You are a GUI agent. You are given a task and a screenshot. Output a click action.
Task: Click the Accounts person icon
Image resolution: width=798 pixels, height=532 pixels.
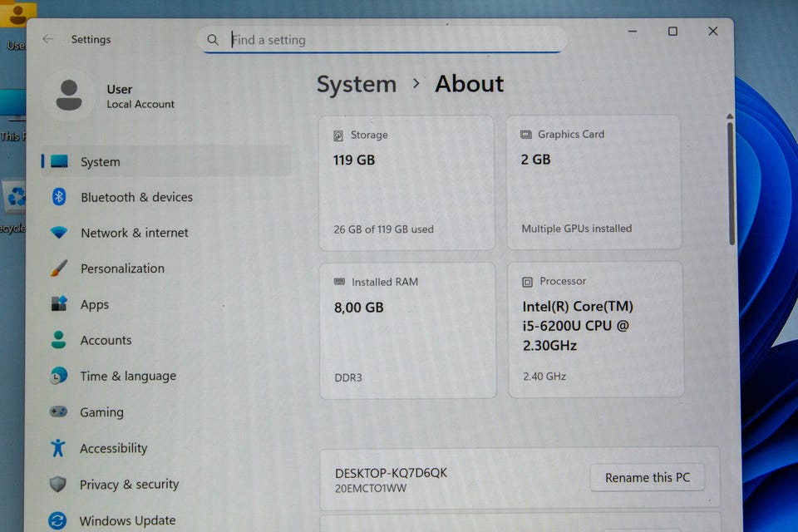[58, 339]
